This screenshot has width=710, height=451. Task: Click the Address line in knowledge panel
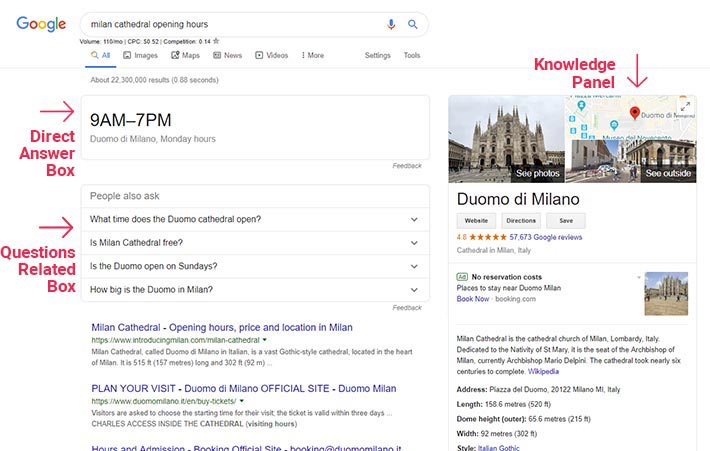[538, 389]
